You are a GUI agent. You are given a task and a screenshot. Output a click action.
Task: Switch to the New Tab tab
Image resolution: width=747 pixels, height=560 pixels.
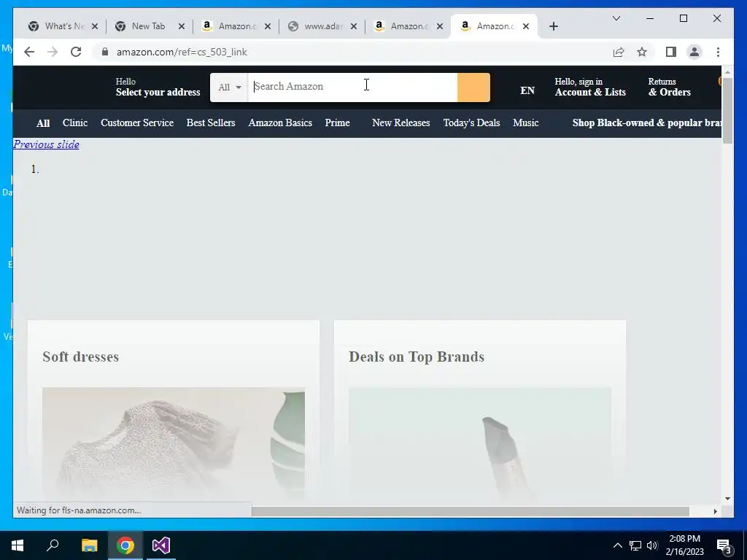(x=147, y=26)
